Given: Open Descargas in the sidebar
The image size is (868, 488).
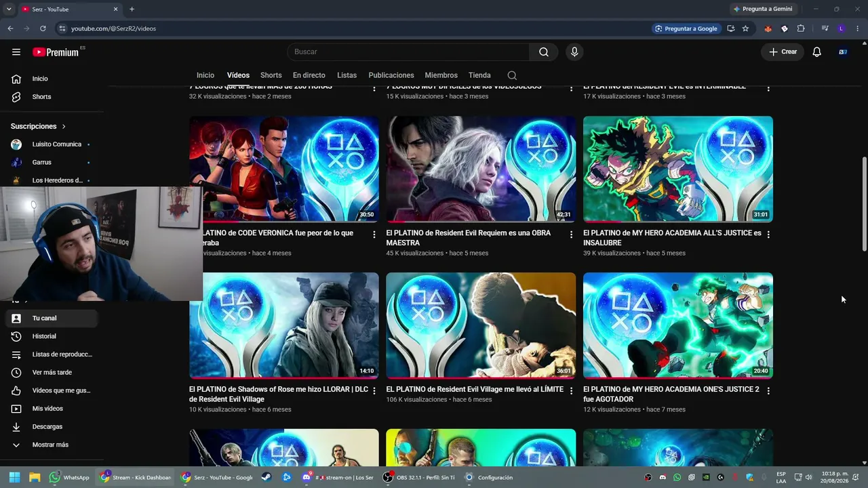Looking at the screenshot, I should pyautogui.click(x=51, y=426).
